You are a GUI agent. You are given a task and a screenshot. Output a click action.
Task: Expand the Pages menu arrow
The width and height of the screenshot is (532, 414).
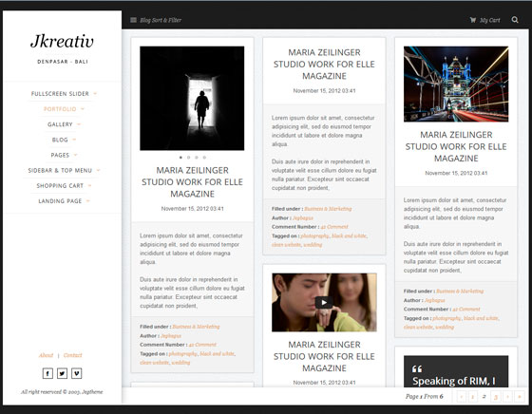75,155
